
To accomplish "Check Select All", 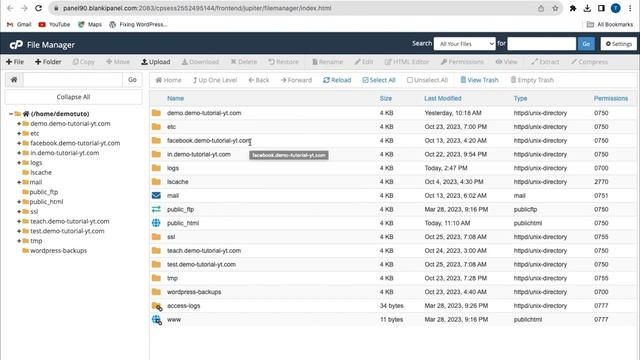I will tap(379, 80).
